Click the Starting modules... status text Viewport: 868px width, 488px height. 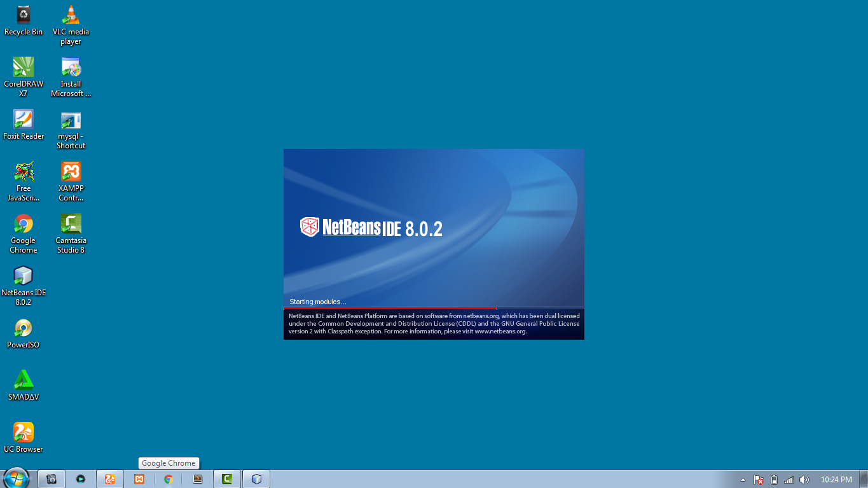click(x=318, y=302)
